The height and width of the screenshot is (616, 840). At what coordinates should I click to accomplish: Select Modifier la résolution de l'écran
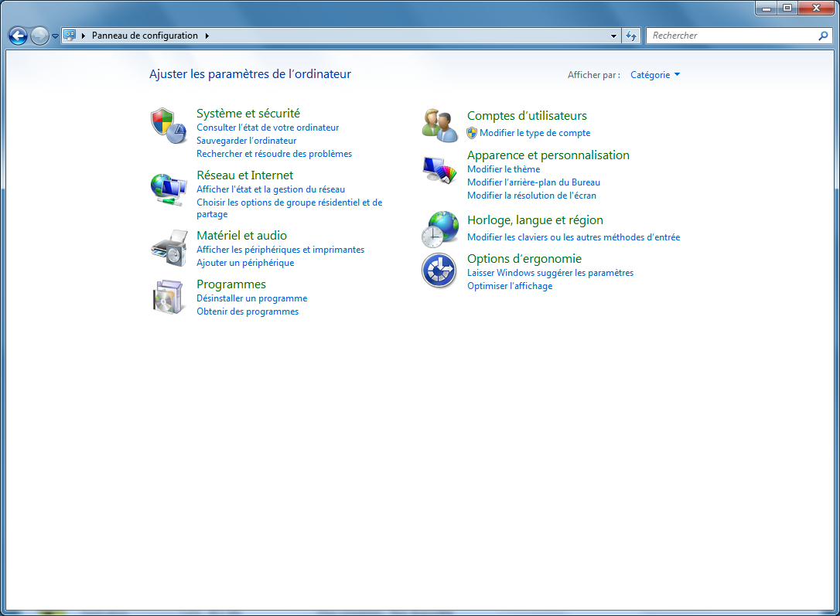531,196
